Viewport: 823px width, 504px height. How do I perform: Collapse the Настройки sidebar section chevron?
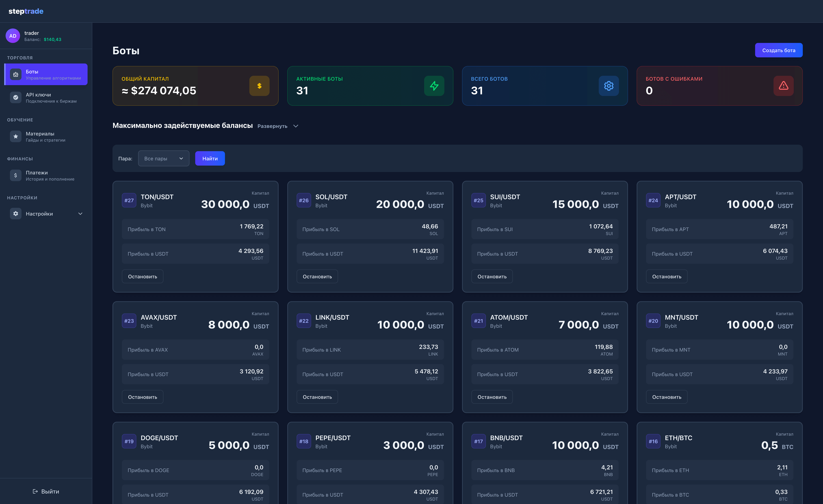[x=80, y=214]
